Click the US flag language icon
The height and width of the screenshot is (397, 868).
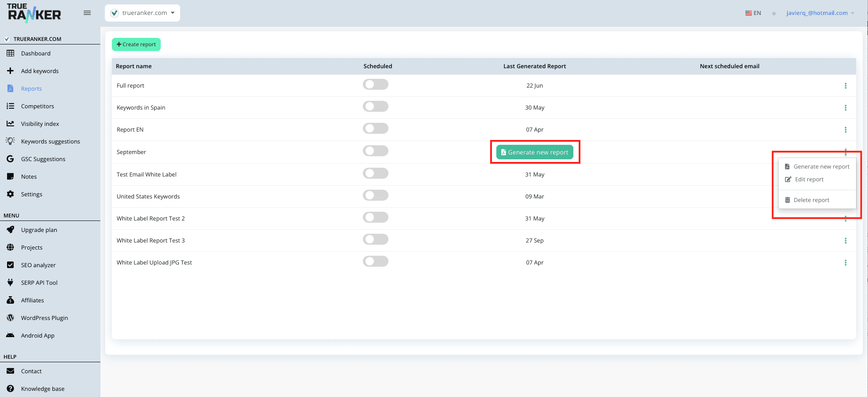(x=749, y=13)
